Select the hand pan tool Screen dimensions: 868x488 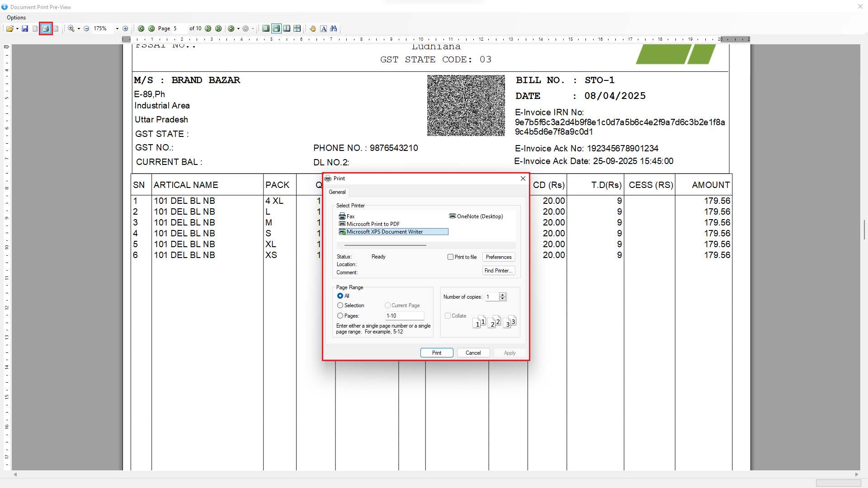(x=313, y=28)
